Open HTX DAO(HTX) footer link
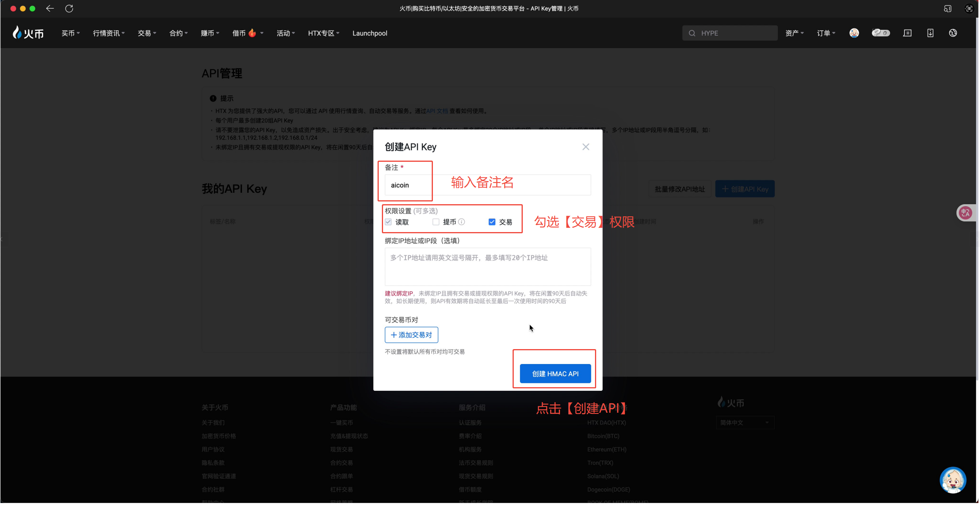 606,423
